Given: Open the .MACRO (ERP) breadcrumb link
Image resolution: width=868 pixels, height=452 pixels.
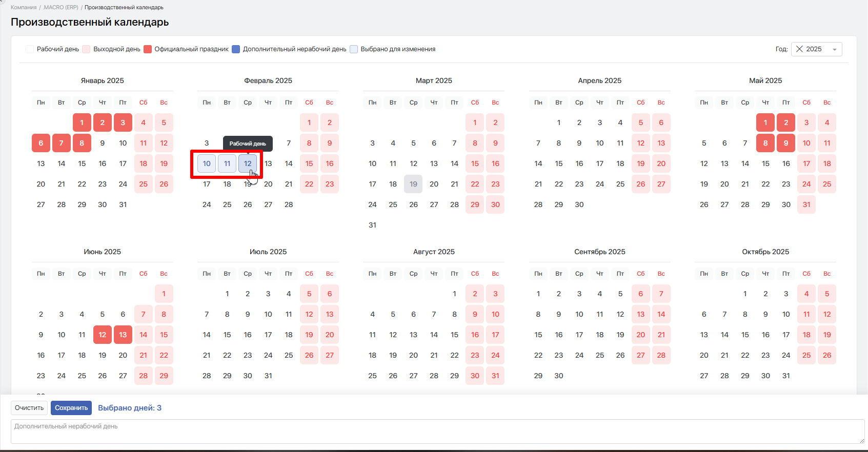Looking at the screenshot, I should click(60, 8).
